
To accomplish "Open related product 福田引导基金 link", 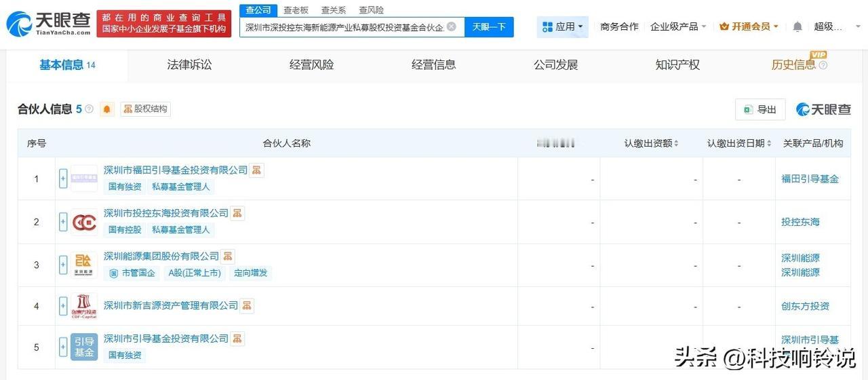I will click(810, 179).
